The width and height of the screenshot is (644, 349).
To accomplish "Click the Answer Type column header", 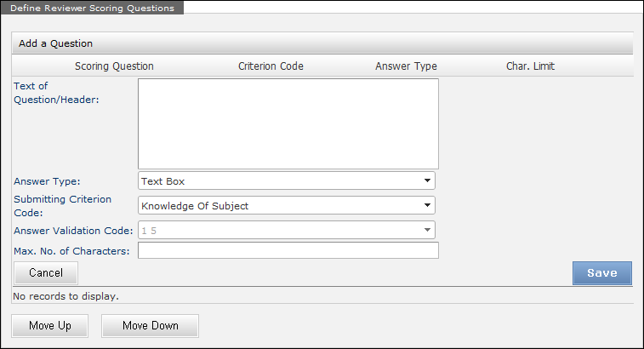I will 406,66.
